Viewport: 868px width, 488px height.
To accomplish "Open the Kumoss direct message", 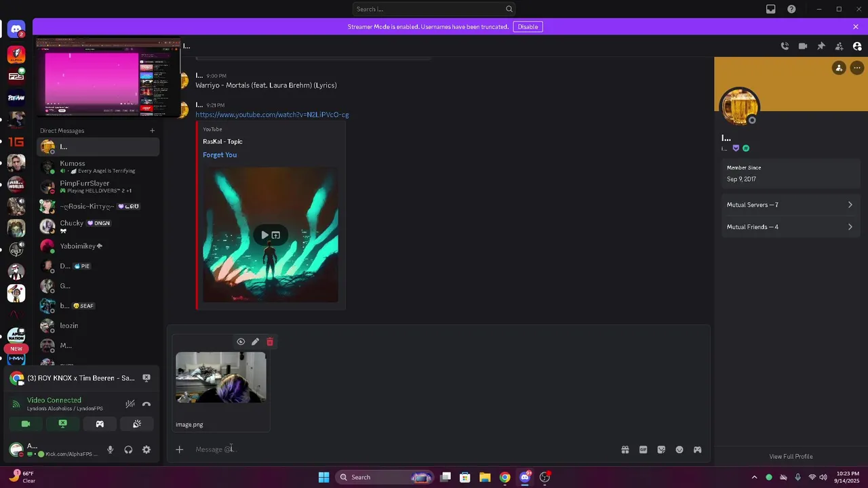I will click(98, 167).
